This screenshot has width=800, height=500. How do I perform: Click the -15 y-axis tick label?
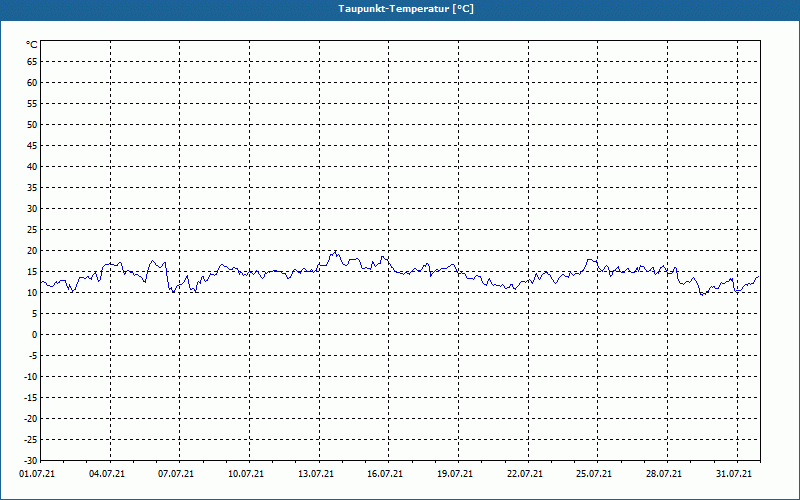(x=30, y=397)
